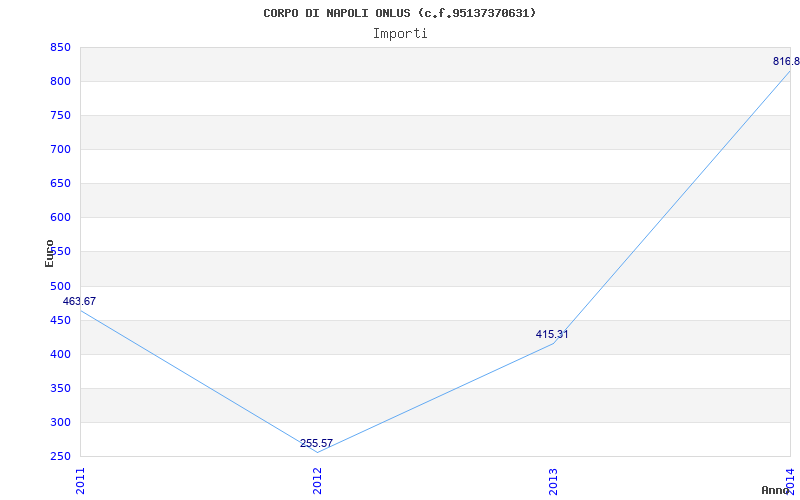
Task: Click the 2014 x-axis label
Action: coord(791,480)
